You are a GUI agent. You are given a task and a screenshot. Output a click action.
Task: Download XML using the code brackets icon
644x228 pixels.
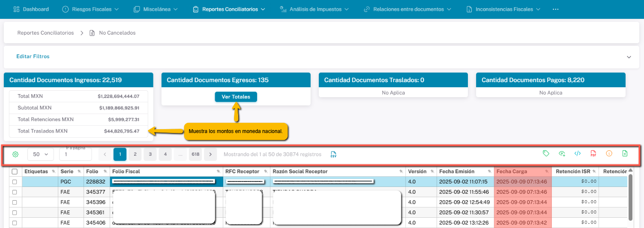point(578,154)
